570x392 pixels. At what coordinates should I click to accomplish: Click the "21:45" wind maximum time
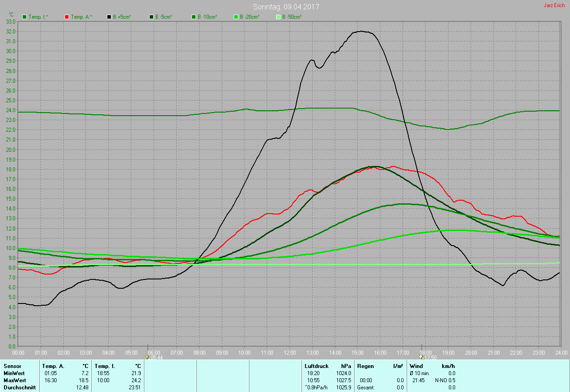pos(418,380)
